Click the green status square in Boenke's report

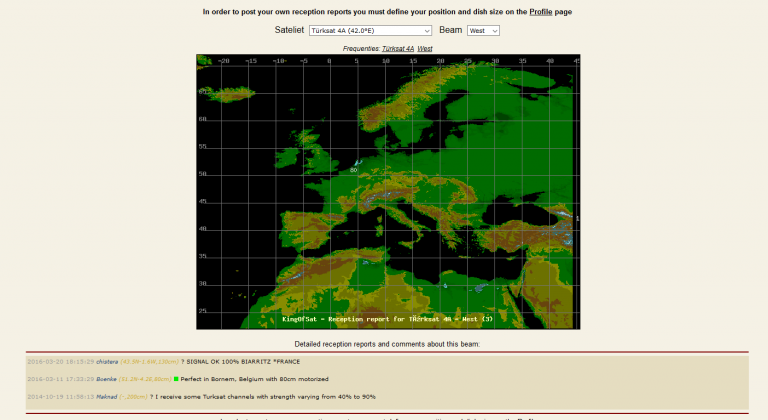coord(176,379)
